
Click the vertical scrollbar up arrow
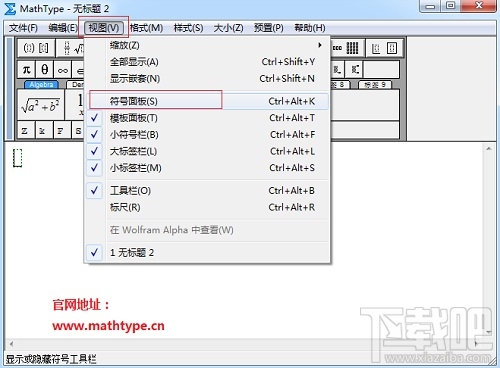click(489, 149)
